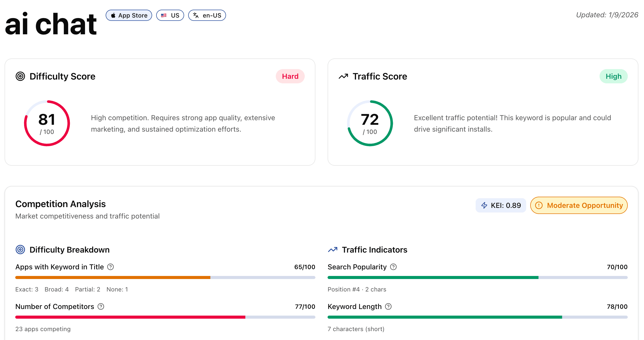The width and height of the screenshot is (644, 340).
Task: Click the target icon next to Difficulty Breakdown
Action: pos(20,250)
